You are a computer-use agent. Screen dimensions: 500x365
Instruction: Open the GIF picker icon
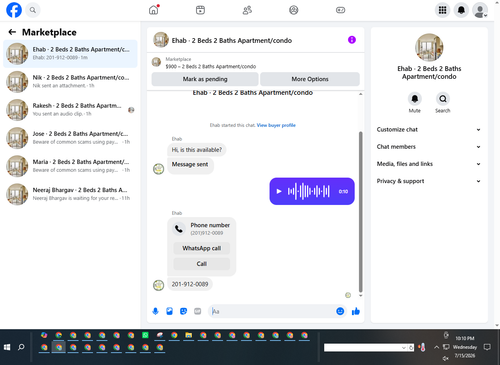198,311
